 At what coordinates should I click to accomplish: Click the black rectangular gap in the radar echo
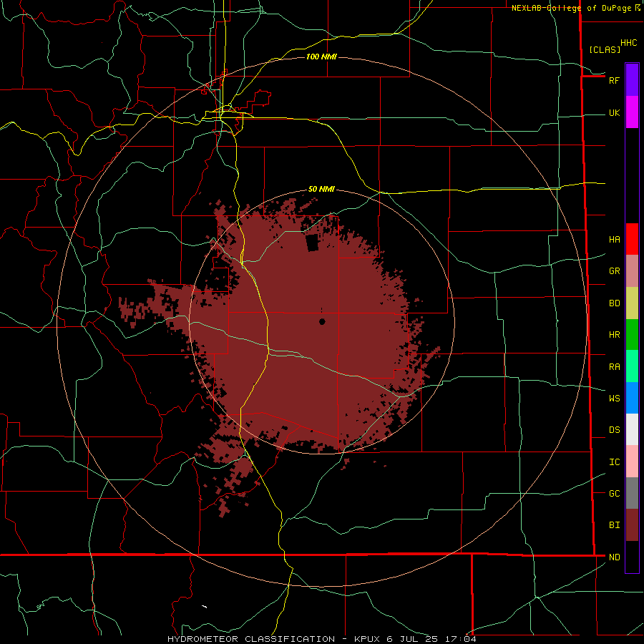click(x=312, y=243)
